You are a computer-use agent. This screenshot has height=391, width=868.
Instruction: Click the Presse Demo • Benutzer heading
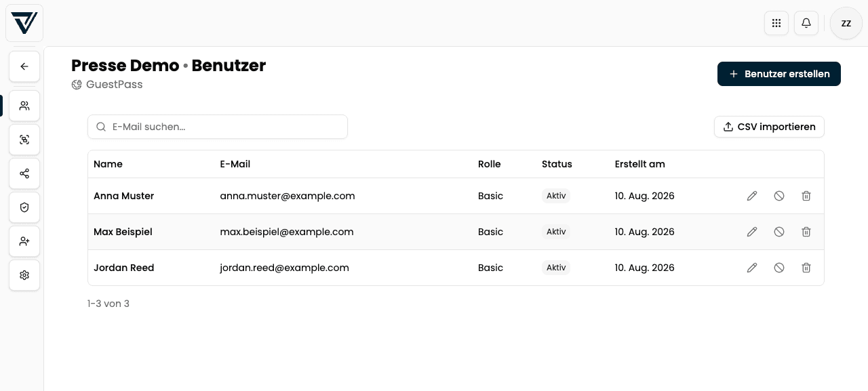(168, 66)
